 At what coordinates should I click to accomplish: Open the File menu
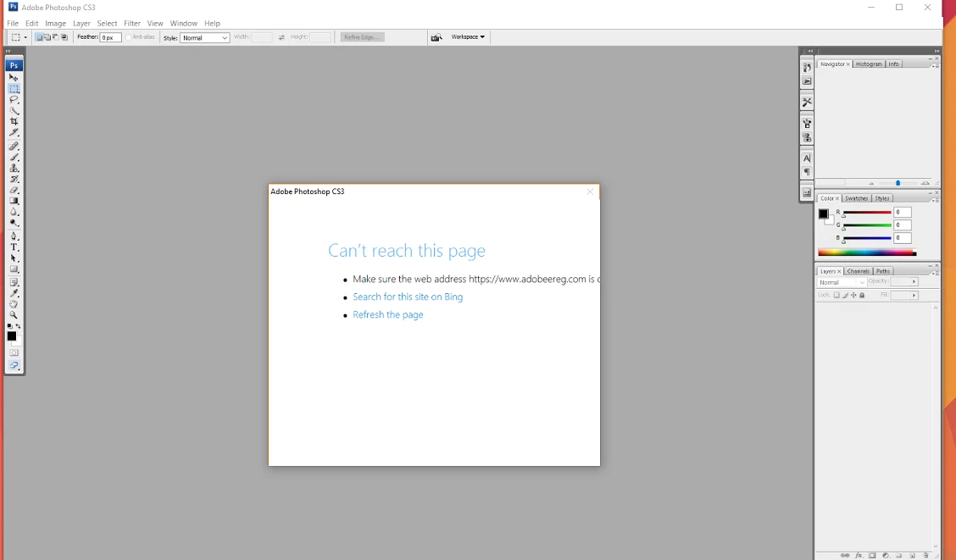pos(13,23)
